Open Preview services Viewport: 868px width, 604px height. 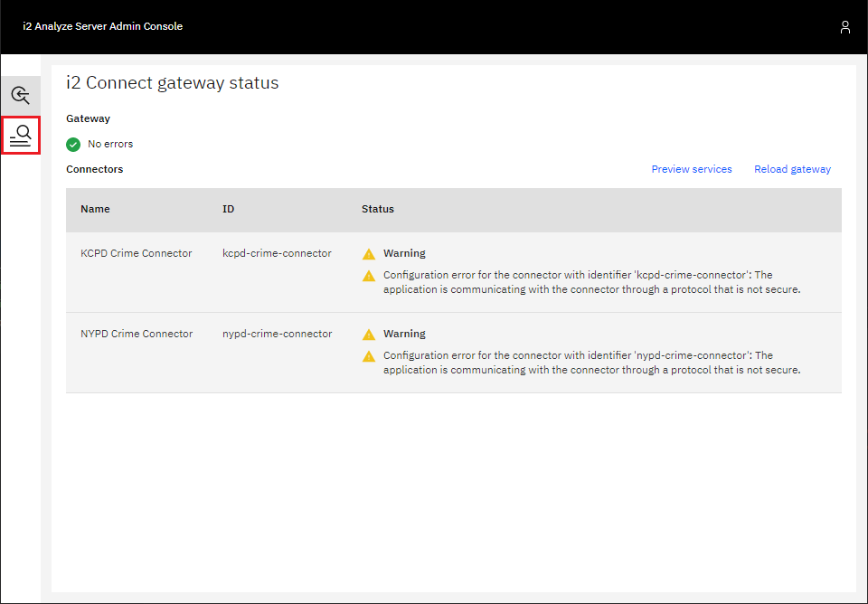(x=692, y=169)
